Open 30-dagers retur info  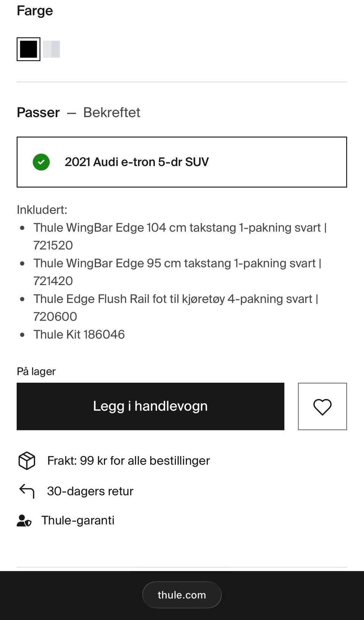click(90, 491)
